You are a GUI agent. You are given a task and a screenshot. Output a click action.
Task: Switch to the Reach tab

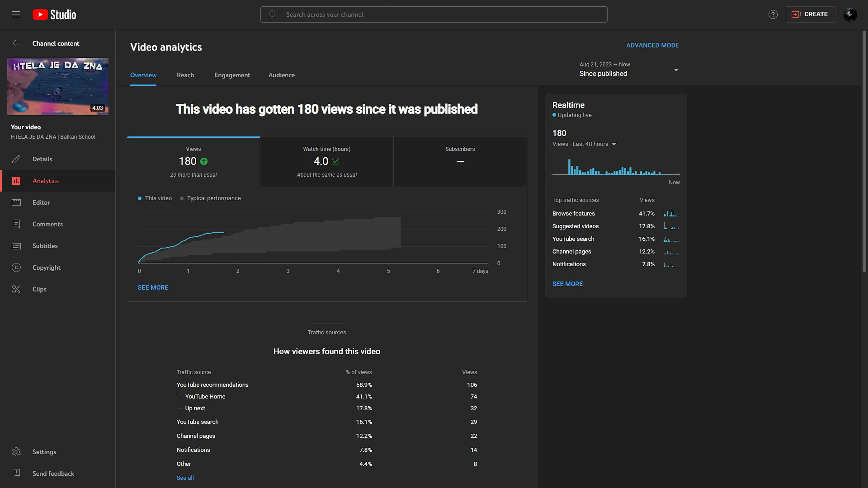185,75
